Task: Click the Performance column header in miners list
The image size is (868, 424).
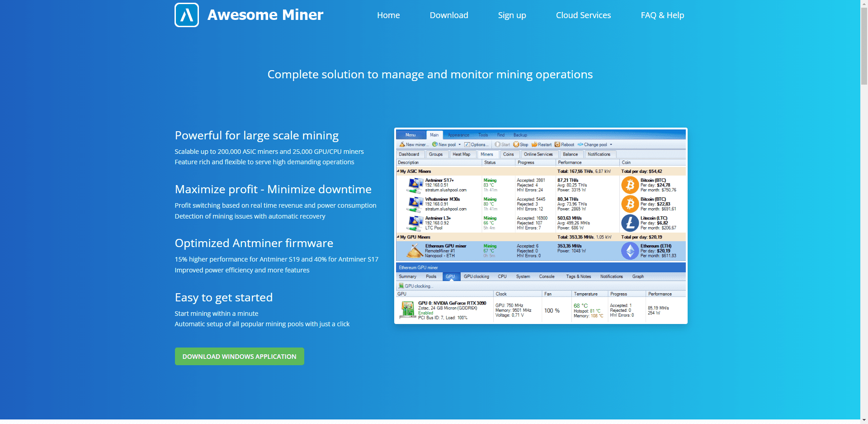Action: pos(587,162)
